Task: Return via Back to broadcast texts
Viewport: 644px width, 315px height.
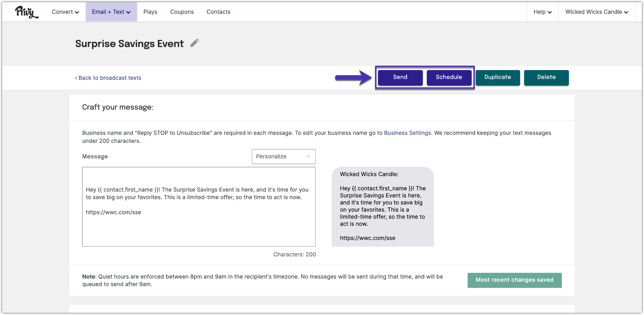Action: point(108,78)
